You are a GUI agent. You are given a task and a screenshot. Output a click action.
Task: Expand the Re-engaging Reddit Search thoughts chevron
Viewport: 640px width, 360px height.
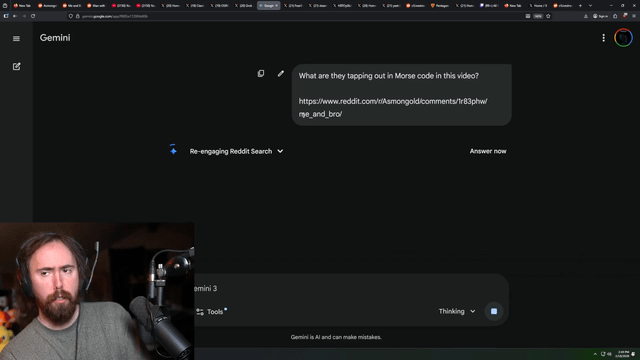280,151
